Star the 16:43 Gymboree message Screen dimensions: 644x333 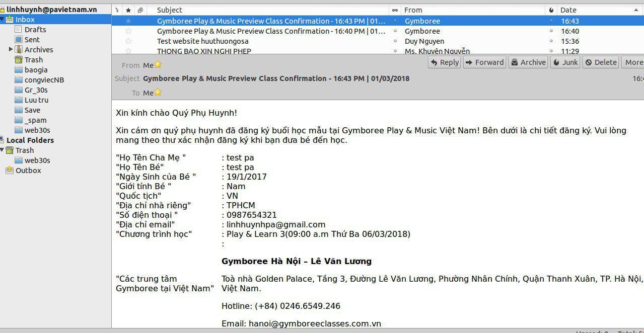coord(128,21)
